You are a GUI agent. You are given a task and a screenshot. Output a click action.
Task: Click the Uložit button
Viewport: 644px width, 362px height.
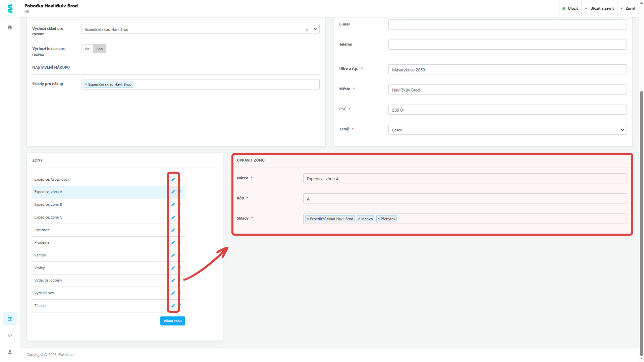pos(570,8)
